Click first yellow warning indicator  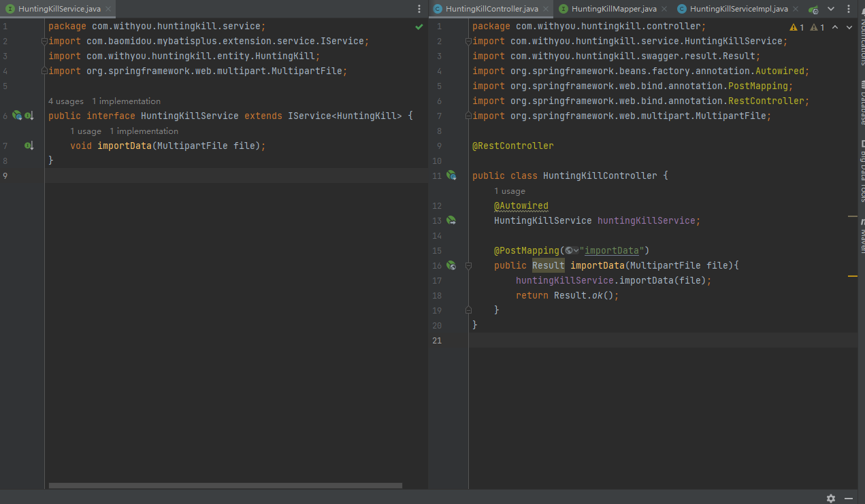point(797,27)
